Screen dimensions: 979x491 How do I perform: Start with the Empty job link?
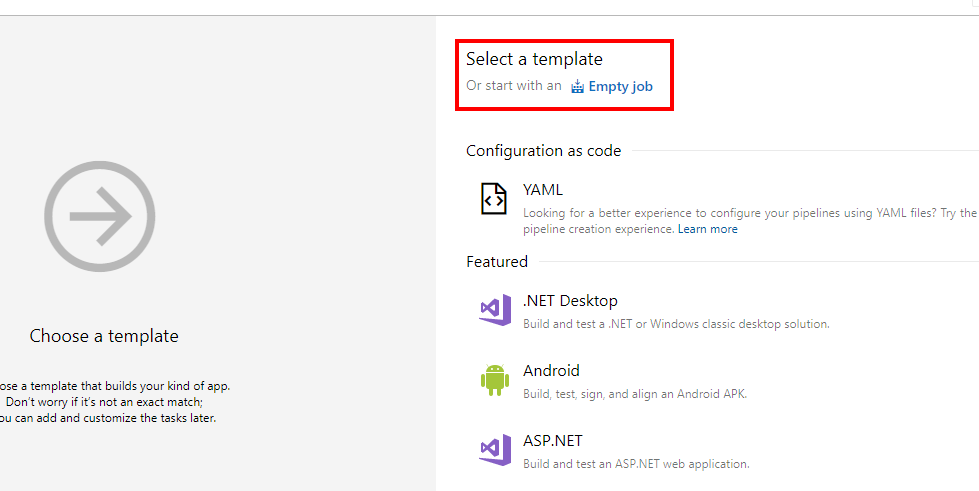click(621, 86)
